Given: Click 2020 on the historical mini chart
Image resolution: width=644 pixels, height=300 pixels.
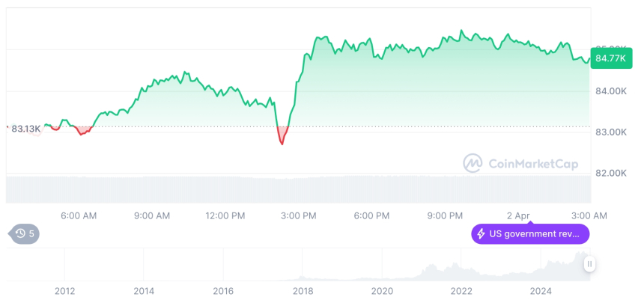Looking at the screenshot, I should point(382,291).
